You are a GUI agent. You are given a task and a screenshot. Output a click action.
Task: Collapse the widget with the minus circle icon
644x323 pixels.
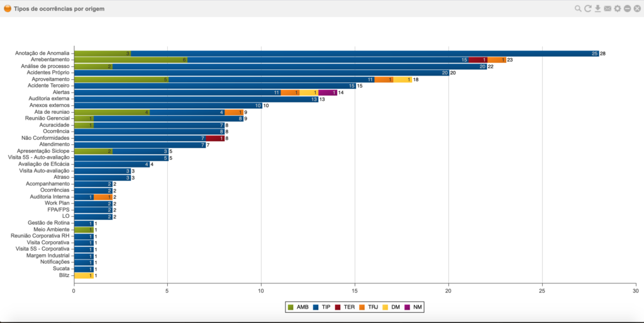(627, 9)
